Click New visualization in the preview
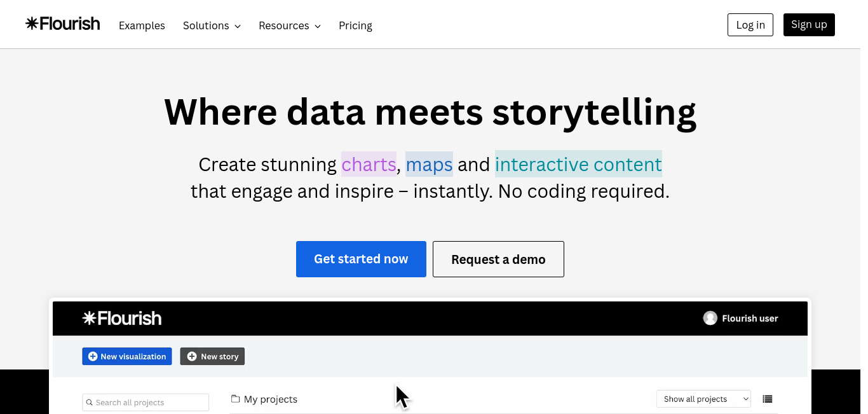Screen dimensions: 868x414 point(127,356)
